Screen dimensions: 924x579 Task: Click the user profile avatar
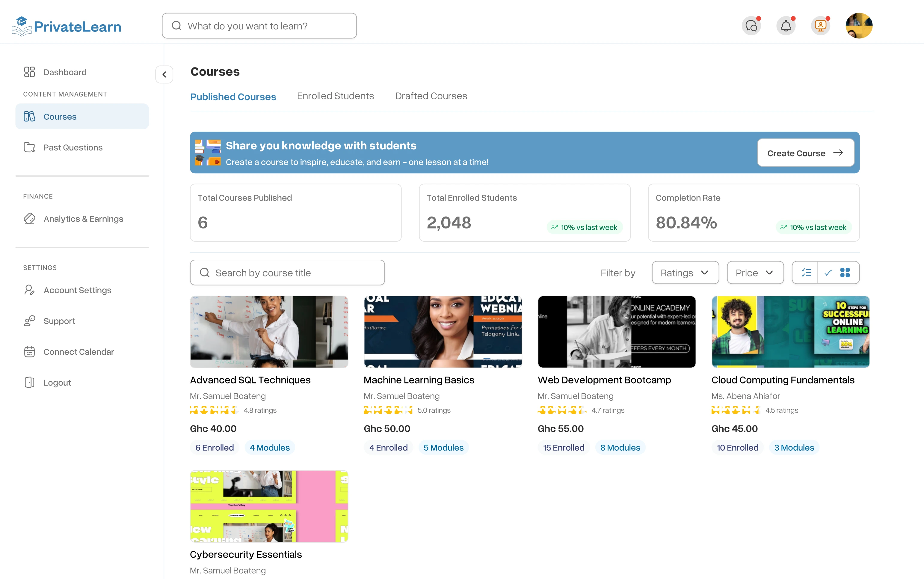pyautogui.click(x=859, y=26)
